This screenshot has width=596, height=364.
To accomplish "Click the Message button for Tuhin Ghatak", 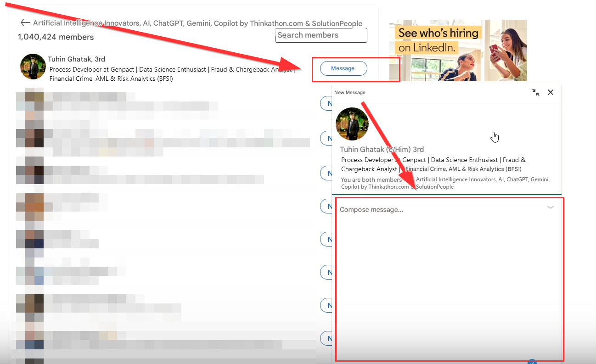I will [343, 68].
